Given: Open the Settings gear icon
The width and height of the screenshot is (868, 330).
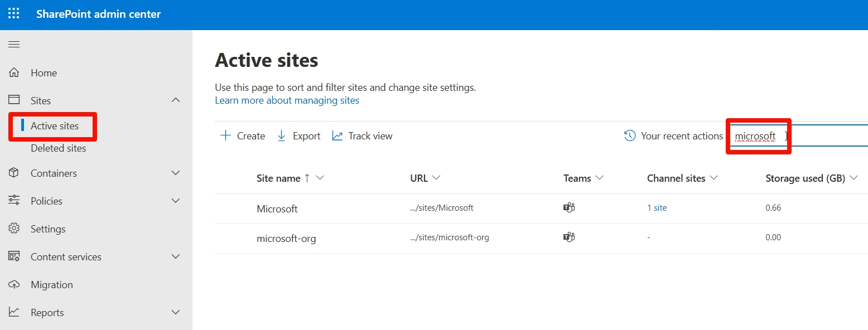Looking at the screenshot, I should tap(14, 229).
